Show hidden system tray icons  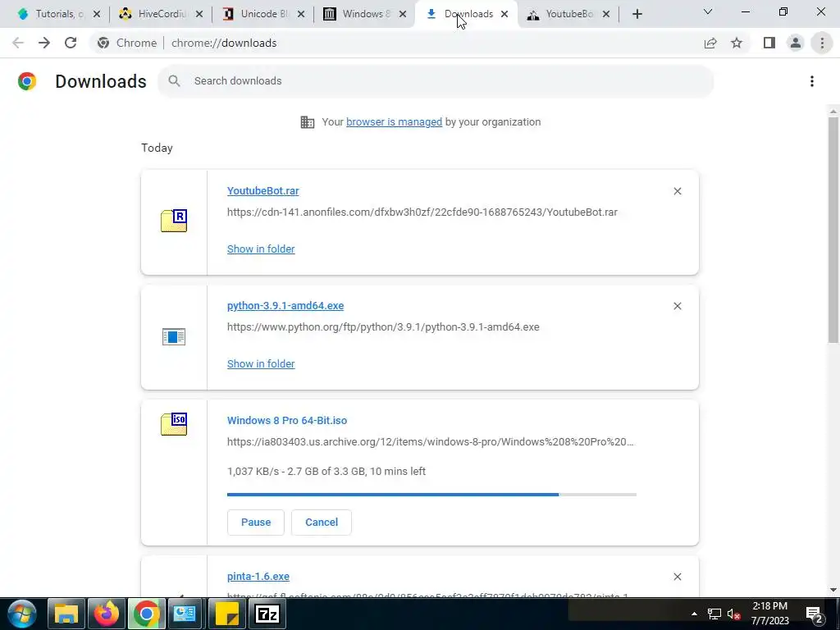[694, 614]
